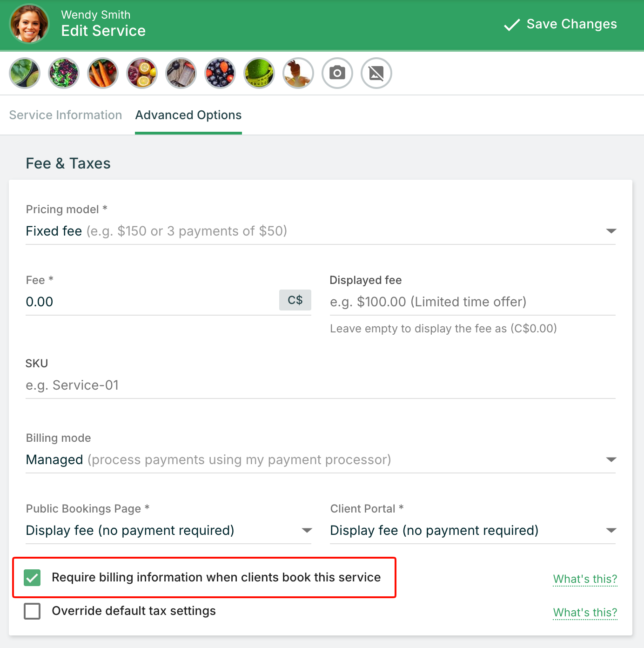This screenshot has height=648, width=644.
Task: Choose the dumbbell and shaker bottle image
Action: [181, 73]
